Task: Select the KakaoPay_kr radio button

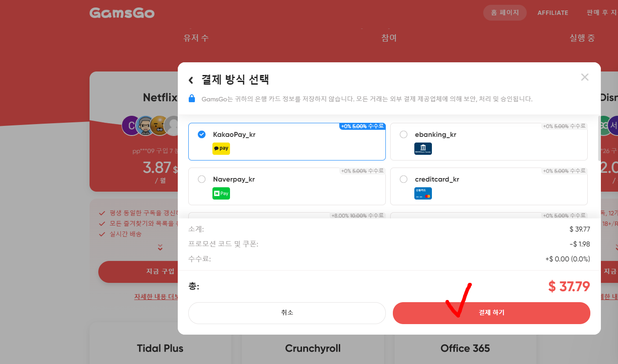Action: [x=201, y=134]
